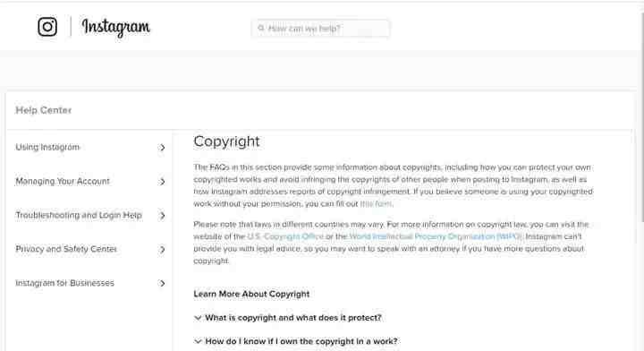Select Using Instagram menu item
Viewport: 644px width, 351px height.
(x=47, y=147)
